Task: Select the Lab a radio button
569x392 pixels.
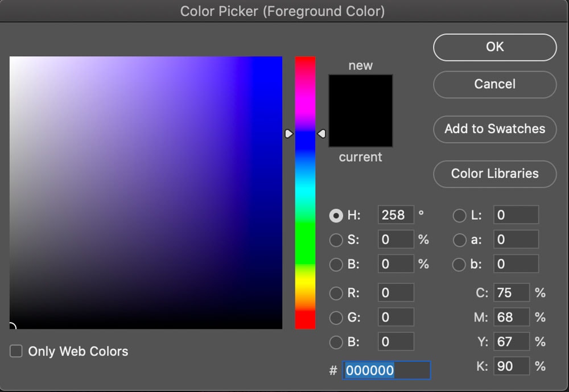Action: 459,240
